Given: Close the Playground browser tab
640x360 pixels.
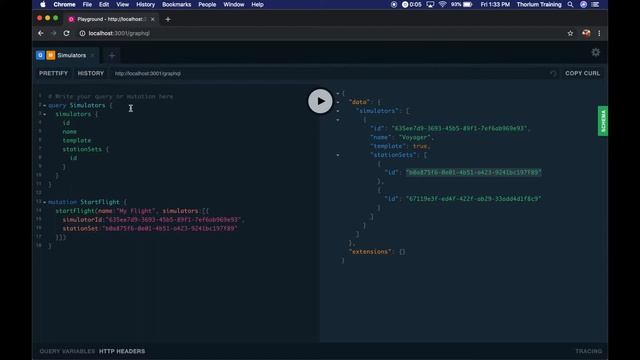Looking at the screenshot, I should click(153, 19).
